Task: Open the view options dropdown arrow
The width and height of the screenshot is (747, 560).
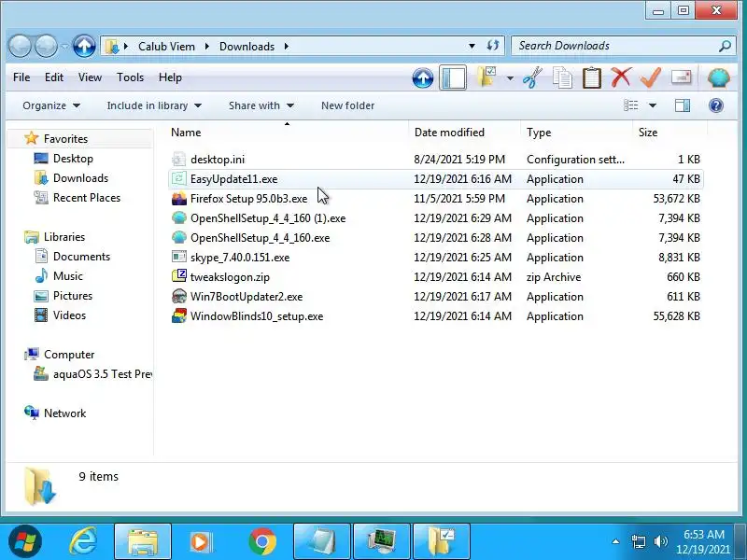Action: [x=653, y=105]
